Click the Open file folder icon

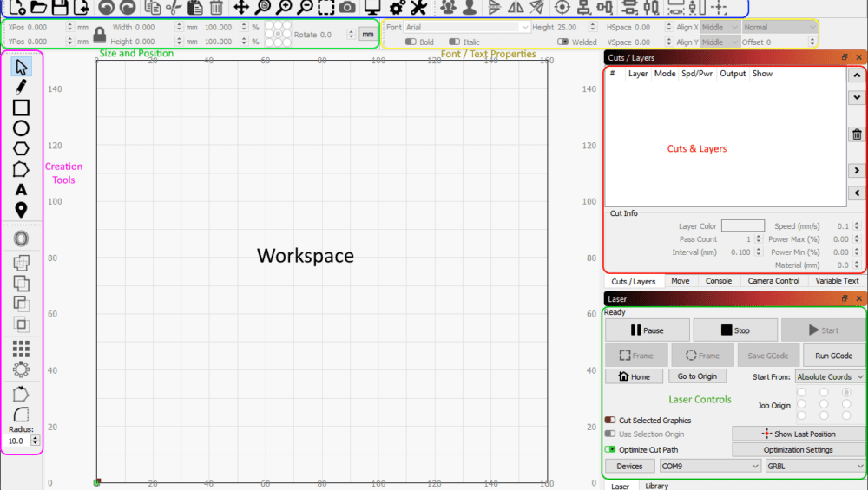pos(39,7)
